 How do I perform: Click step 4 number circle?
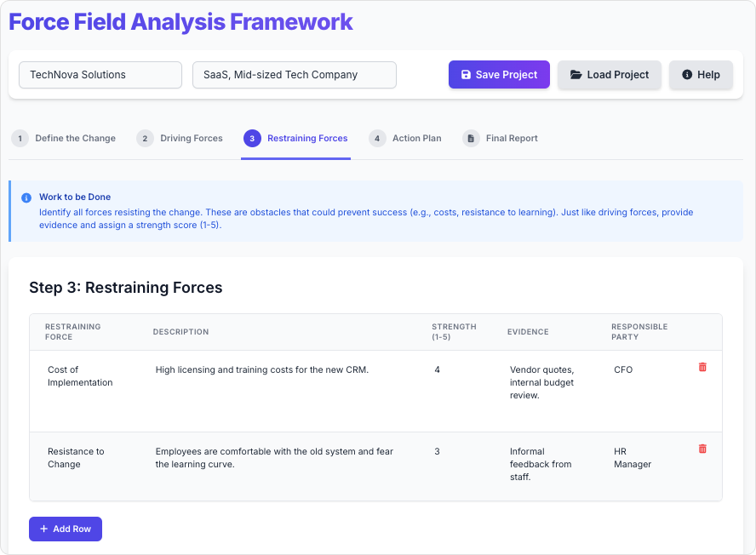(x=377, y=139)
